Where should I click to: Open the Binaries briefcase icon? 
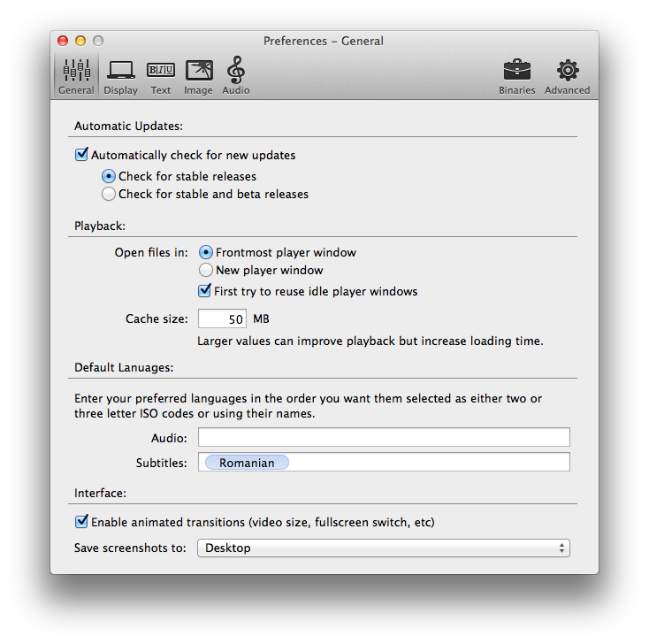(517, 71)
